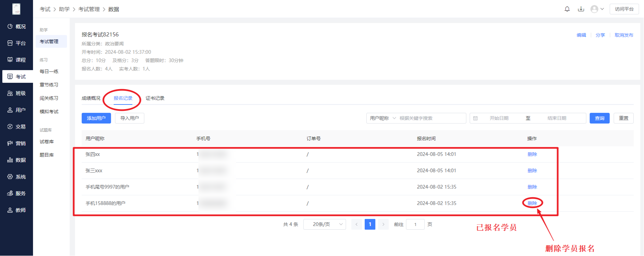Switch to the 成绩概况 tab
The height and width of the screenshot is (256, 644).
click(x=91, y=98)
